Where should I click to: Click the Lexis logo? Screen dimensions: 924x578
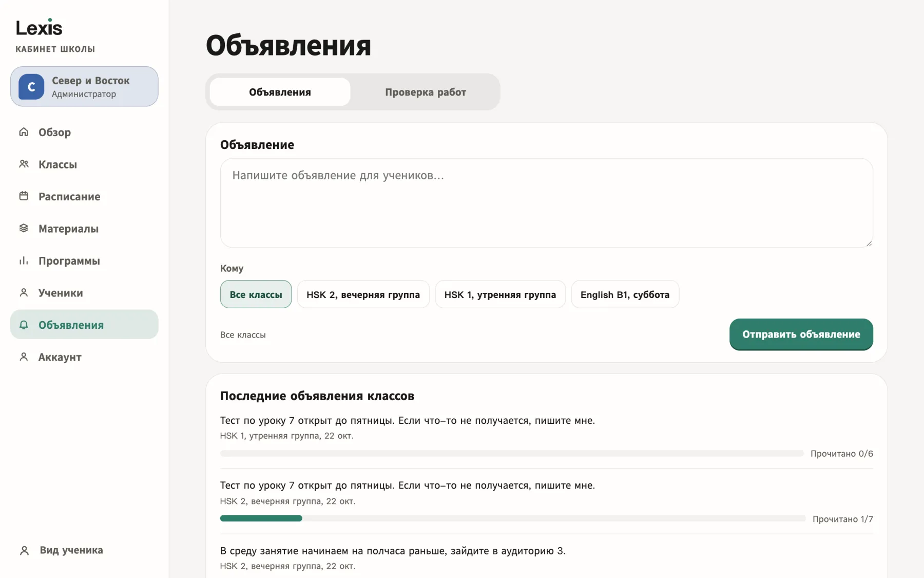(x=39, y=27)
